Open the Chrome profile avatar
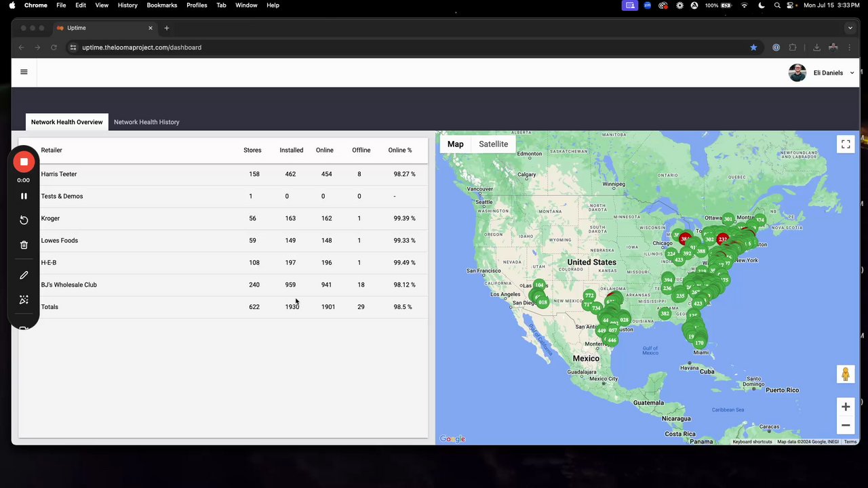Screen dimensions: 868x488 (x=833, y=47)
